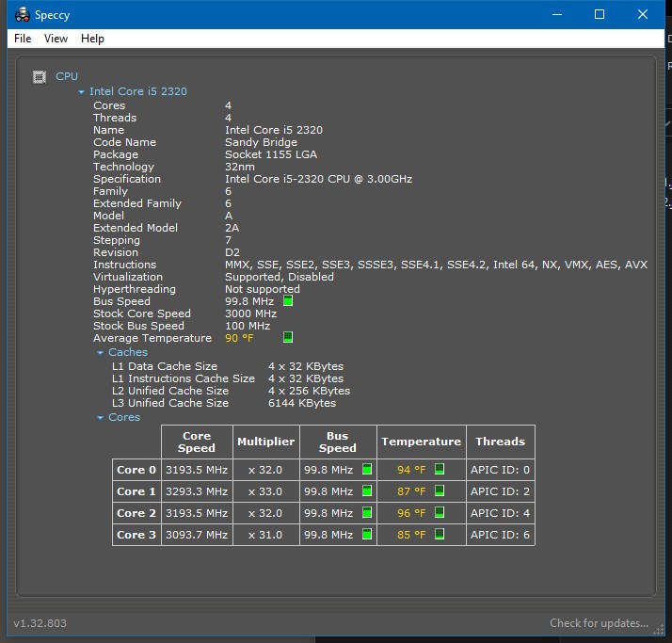Open the File menu
Viewport: 672px width, 643px height.
(23, 39)
